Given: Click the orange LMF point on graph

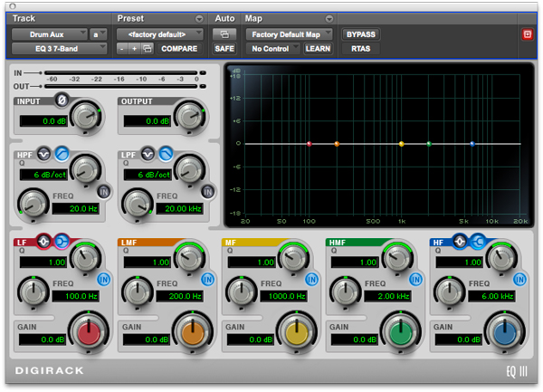Looking at the screenshot, I should [x=337, y=144].
